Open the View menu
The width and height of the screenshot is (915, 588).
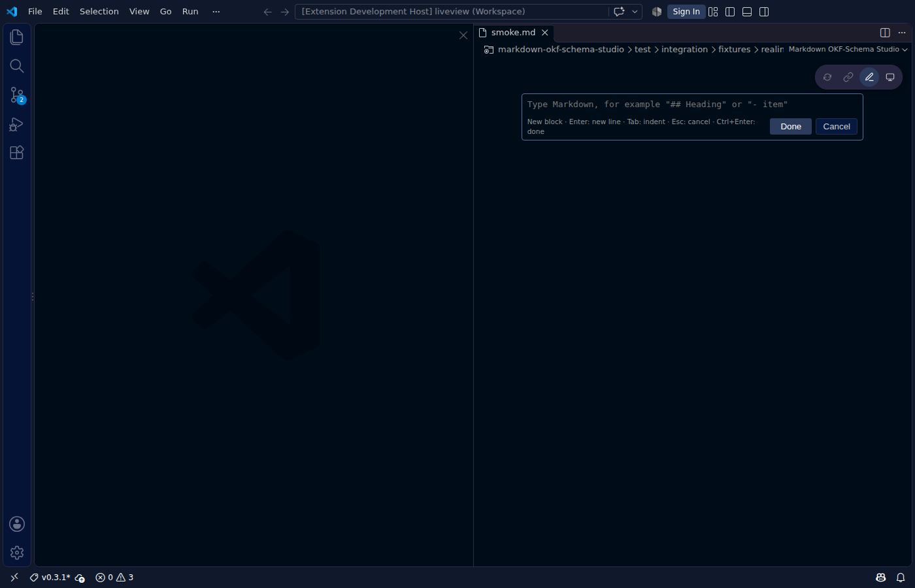(x=139, y=12)
